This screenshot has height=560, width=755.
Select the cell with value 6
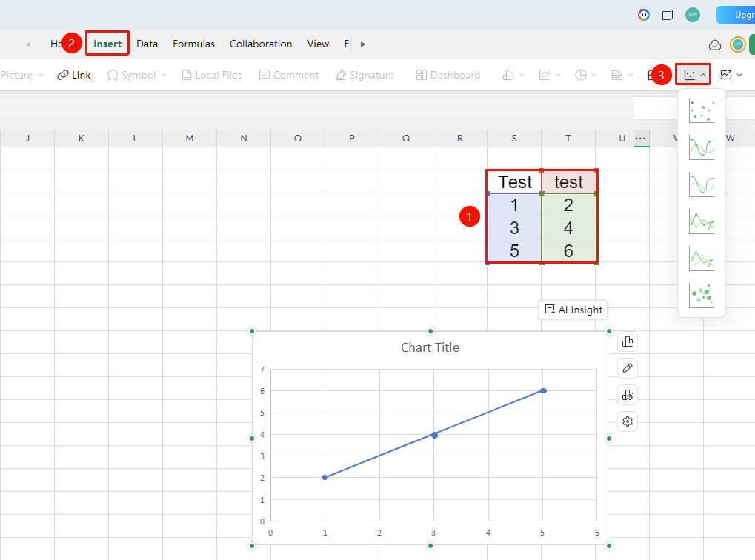tap(568, 251)
